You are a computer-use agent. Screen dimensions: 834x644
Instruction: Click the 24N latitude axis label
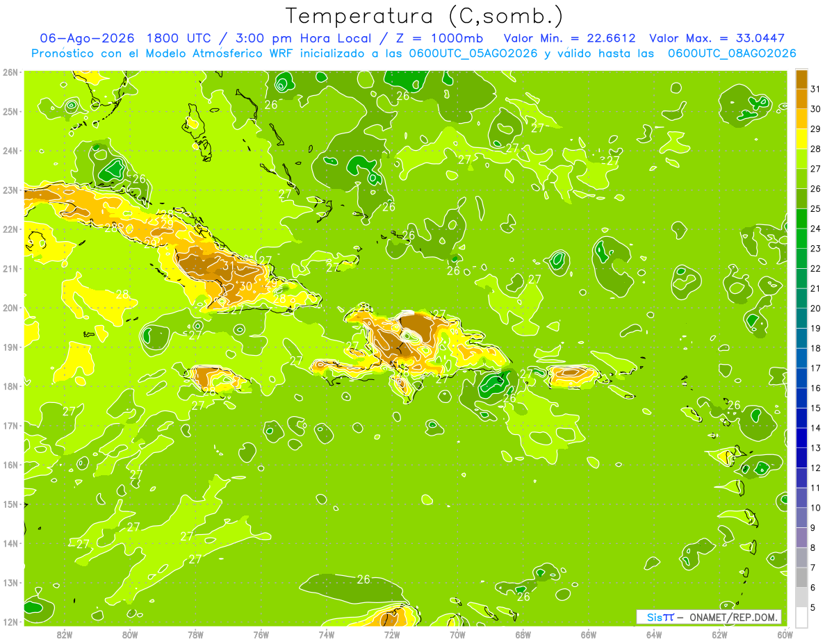tap(10, 151)
